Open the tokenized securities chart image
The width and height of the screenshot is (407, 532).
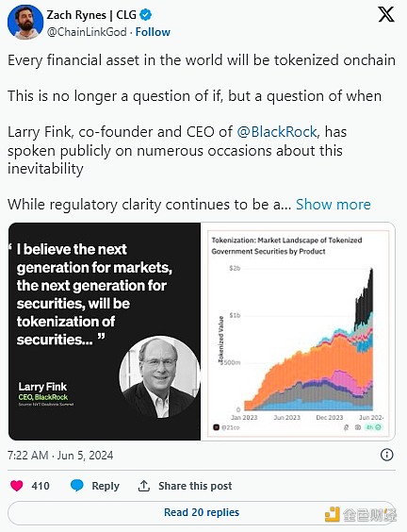tap(298, 331)
